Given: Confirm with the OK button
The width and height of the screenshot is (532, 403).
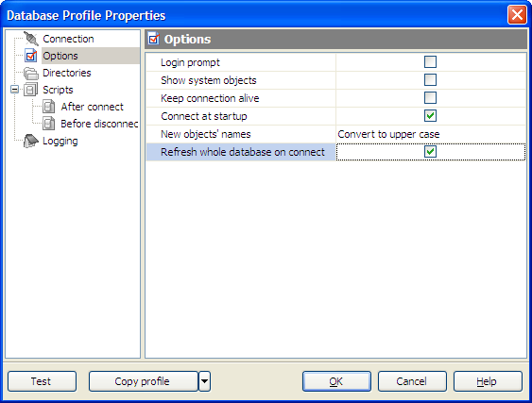Looking at the screenshot, I should (336, 381).
